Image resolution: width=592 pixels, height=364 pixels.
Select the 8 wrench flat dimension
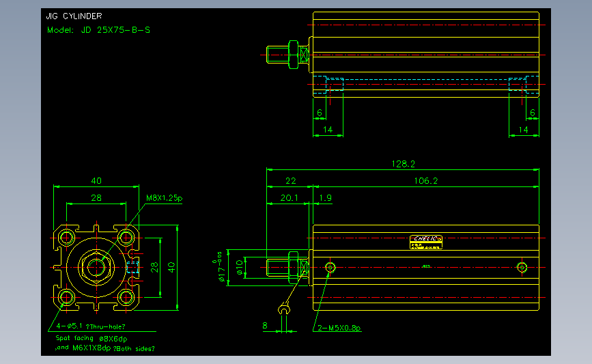265,326
